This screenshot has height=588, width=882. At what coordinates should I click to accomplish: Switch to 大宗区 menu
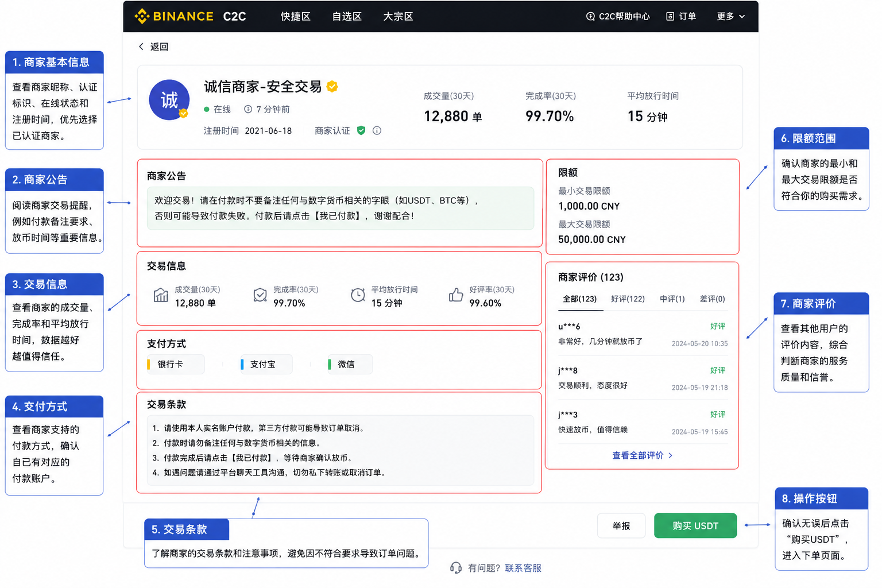(x=398, y=16)
